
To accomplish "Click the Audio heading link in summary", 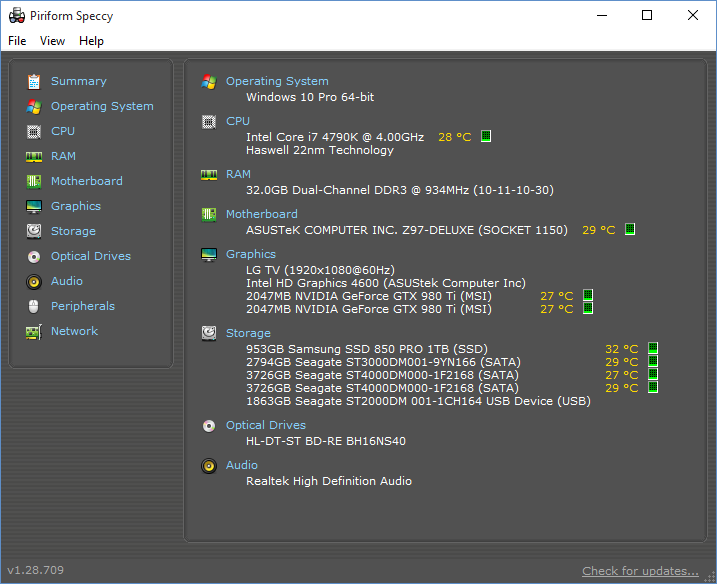I will [242, 465].
